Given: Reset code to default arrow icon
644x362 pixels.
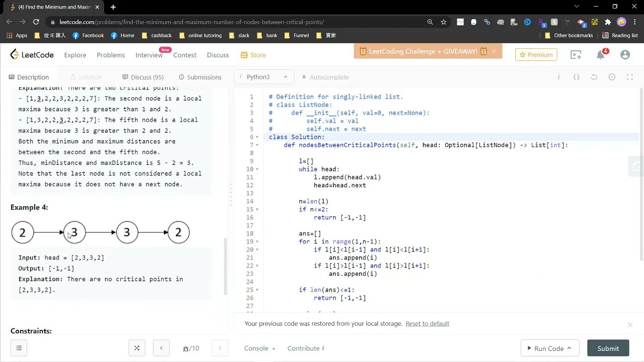Looking at the screenshot, I should [x=594, y=77].
